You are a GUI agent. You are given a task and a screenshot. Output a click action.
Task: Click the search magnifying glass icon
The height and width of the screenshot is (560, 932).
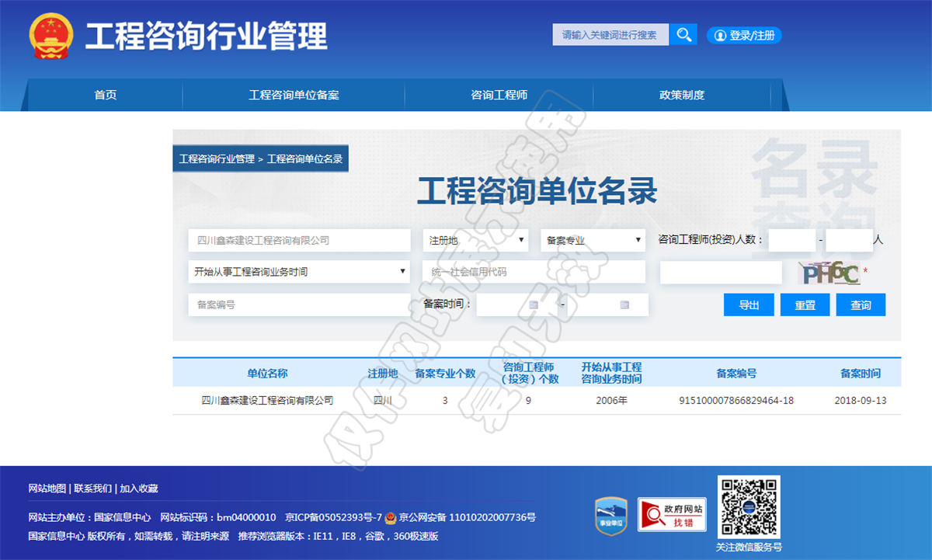click(x=683, y=34)
